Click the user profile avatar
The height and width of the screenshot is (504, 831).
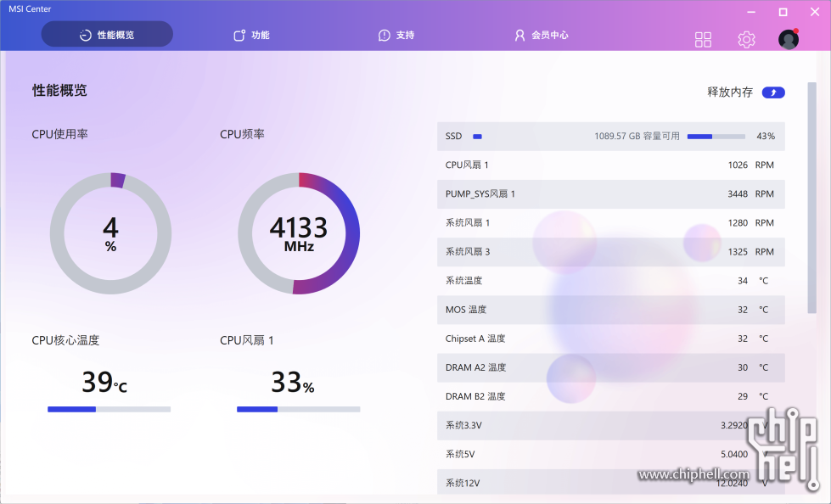pyautogui.click(x=788, y=39)
